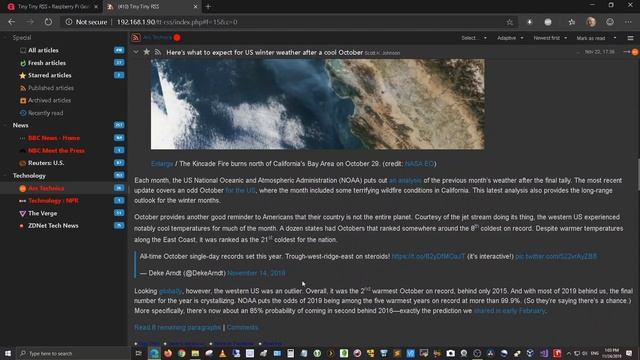Viewport: 640px width, 360px height.
Task: Click the orange RSS feed icon in header
Action: 136,38
